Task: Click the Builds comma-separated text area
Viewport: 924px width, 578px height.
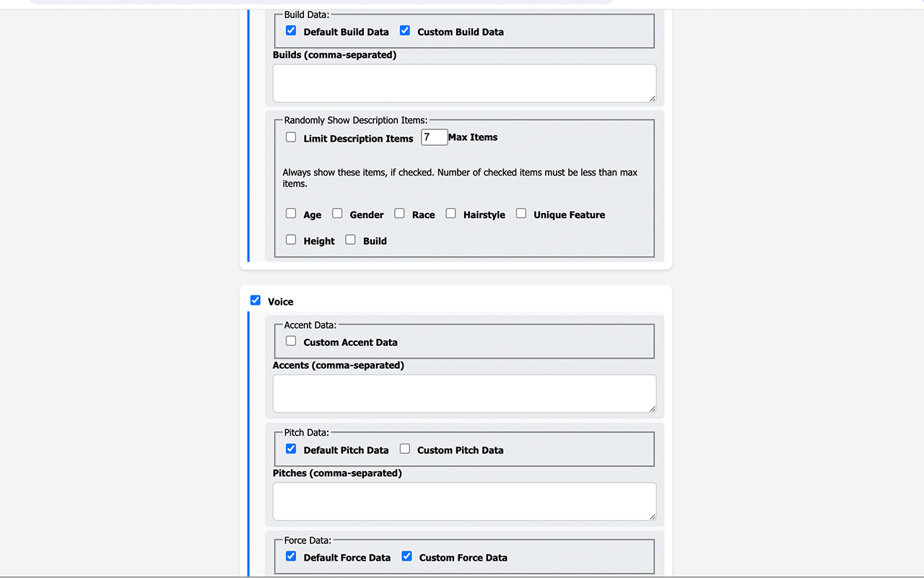Action: pos(464,83)
